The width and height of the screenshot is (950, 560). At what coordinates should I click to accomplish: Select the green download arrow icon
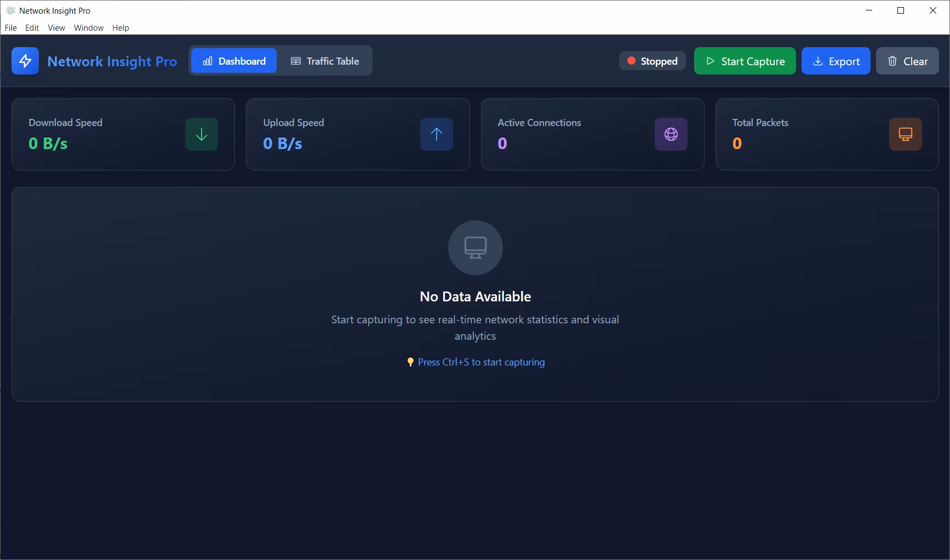point(201,134)
